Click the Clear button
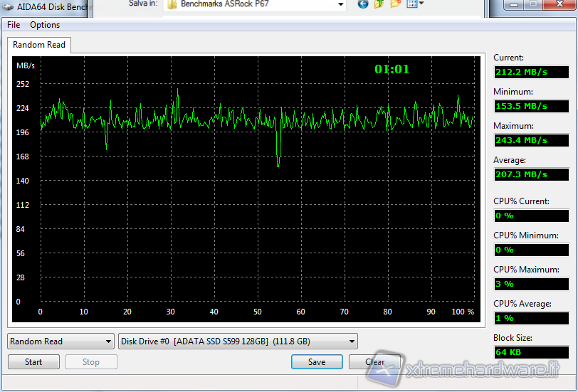 (374, 362)
